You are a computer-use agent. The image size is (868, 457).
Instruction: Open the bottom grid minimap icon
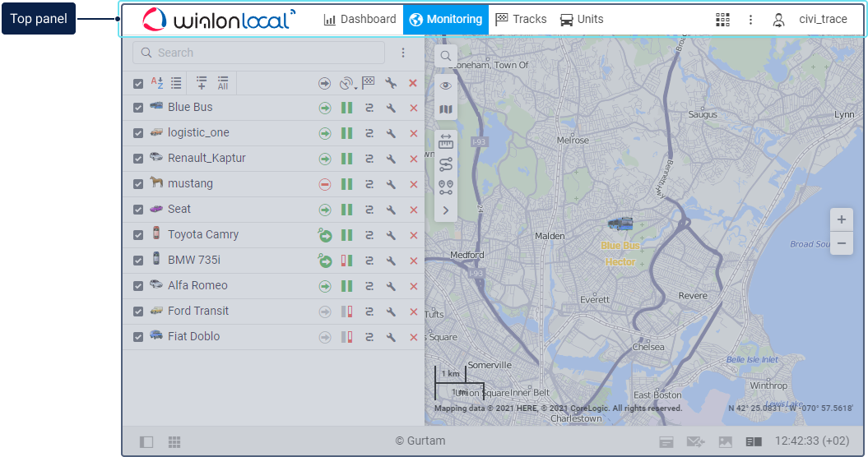[x=174, y=441]
